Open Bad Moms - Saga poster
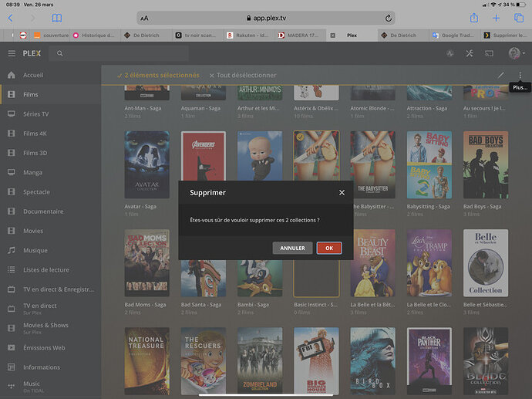The width and height of the screenshot is (532, 399). [x=147, y=263]
